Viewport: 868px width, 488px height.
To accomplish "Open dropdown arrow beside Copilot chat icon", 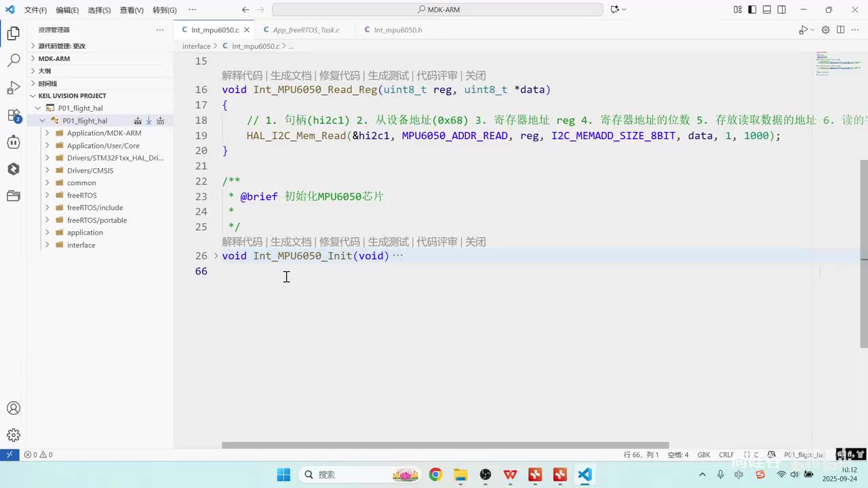I will pyautogui.click(x=624, y=9).
